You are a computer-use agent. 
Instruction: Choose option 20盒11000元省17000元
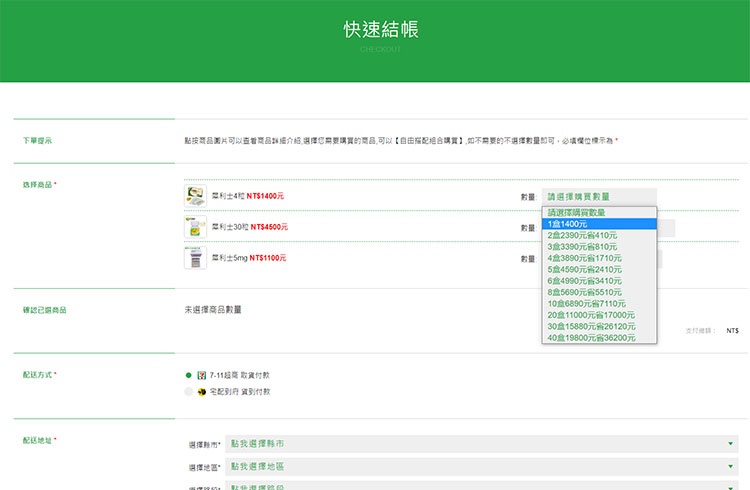pos(599,315)
